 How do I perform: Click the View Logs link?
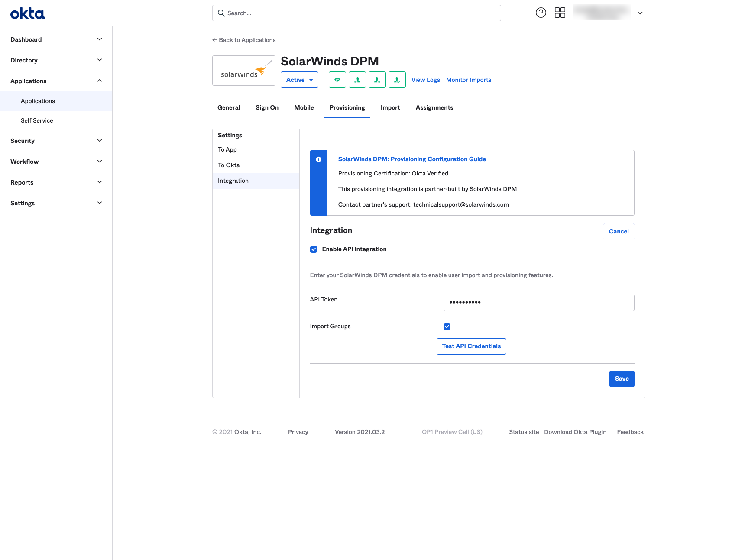coord(425,80)
